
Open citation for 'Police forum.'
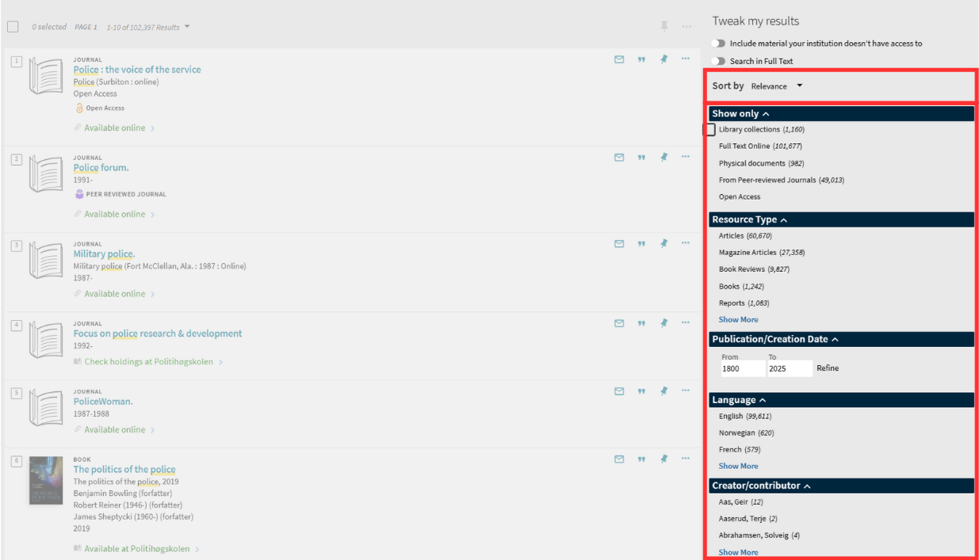tap(641, 157)
